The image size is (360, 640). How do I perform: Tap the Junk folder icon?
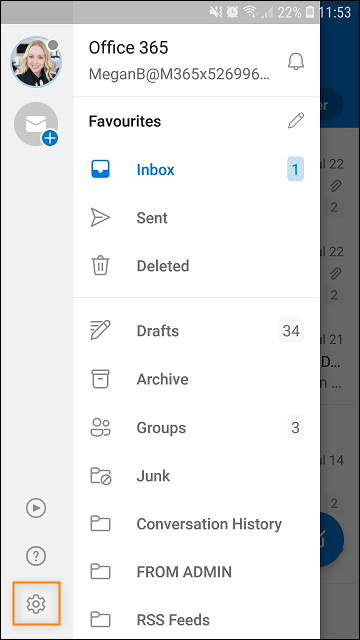pyautogui.click(x=100, y=476)
